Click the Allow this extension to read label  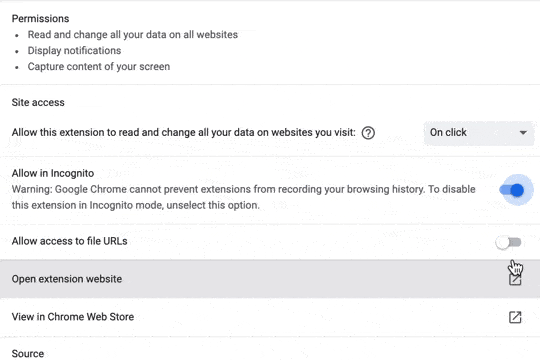[x=184, y=133]
